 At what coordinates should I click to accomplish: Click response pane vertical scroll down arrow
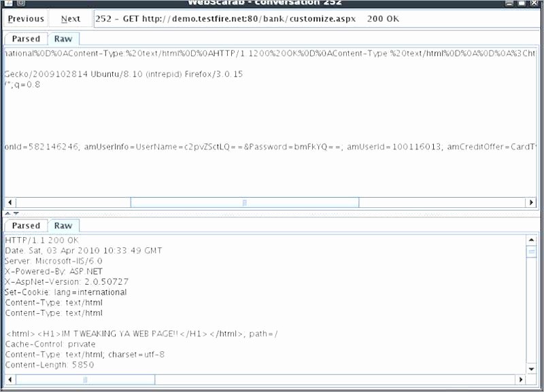(x=532, y=369)
